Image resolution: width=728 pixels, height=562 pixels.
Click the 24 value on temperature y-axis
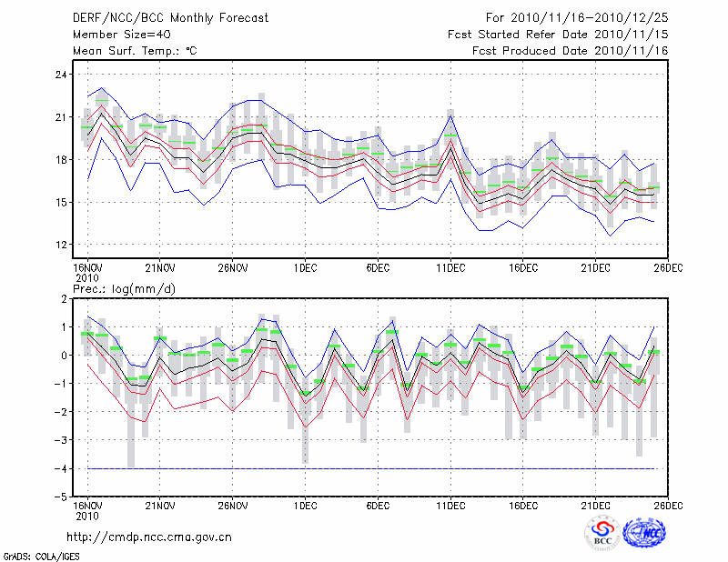click(61, 75)
